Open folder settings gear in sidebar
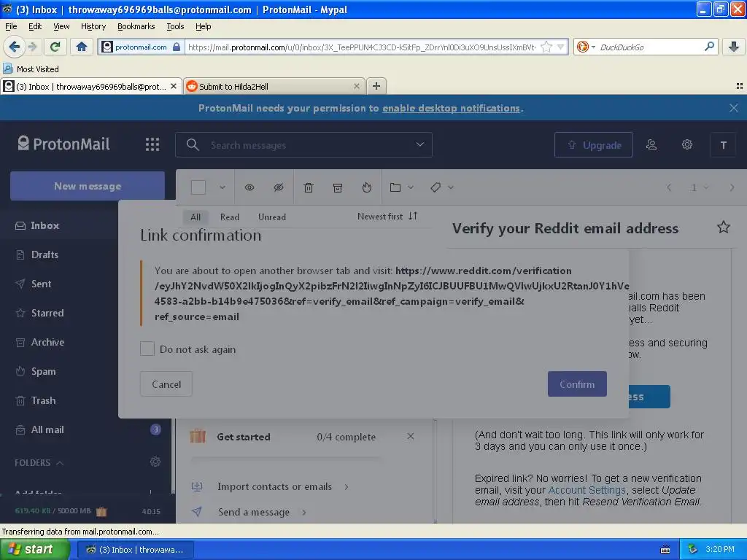This screenshot has width=747, height=560. [155, 462]
